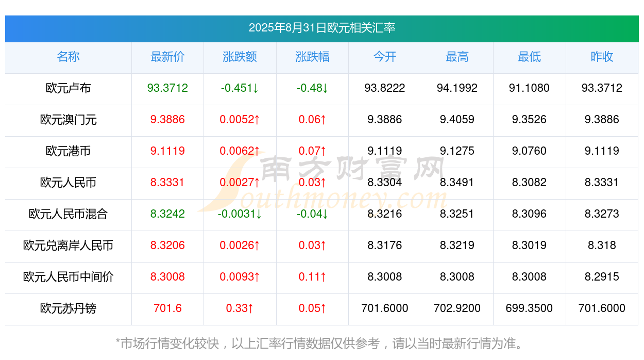Select latest price 9.3886 in red
This screenshot has width=644, height=360.
[167, 120]
